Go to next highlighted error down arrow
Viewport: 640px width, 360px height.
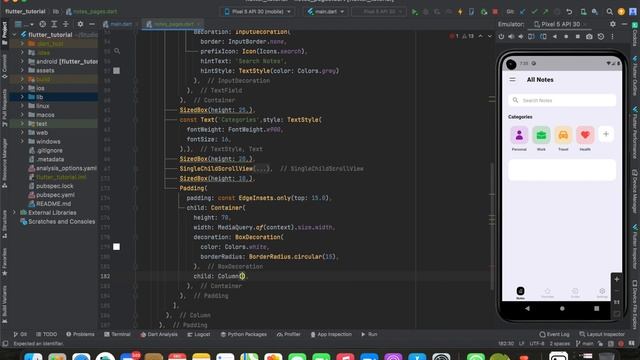(490, 36)
